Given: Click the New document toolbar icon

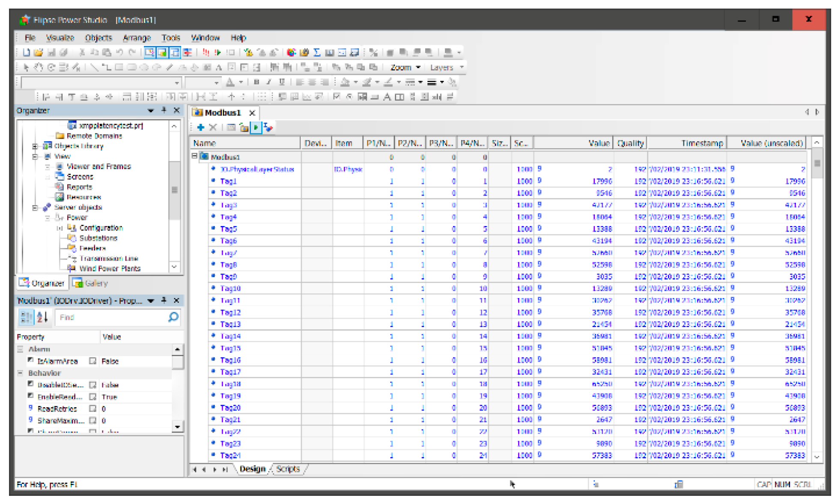Looking at the screenshot, I should pyautogui.click(x=27, y=53).
